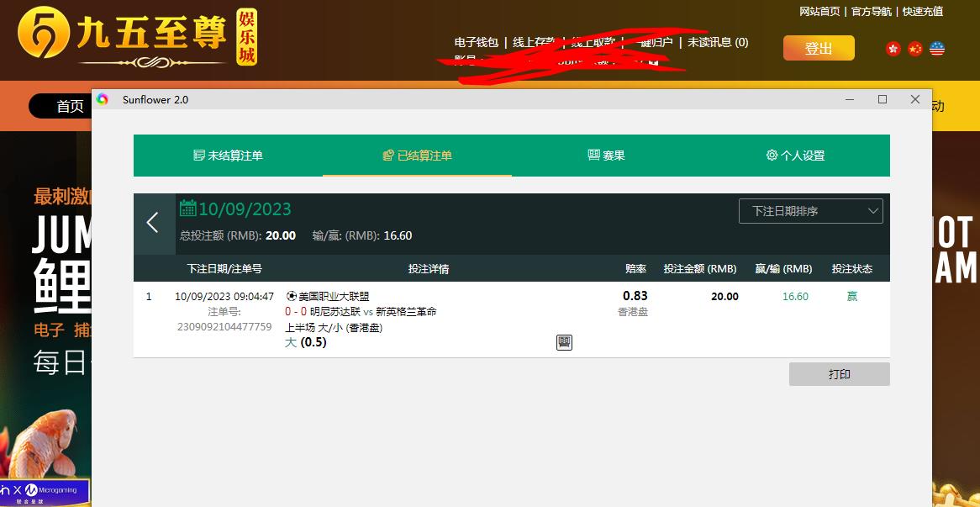980x507 pixels.
Task: Click the 九五至尊 site logo
Action: [x=138, y=37]
